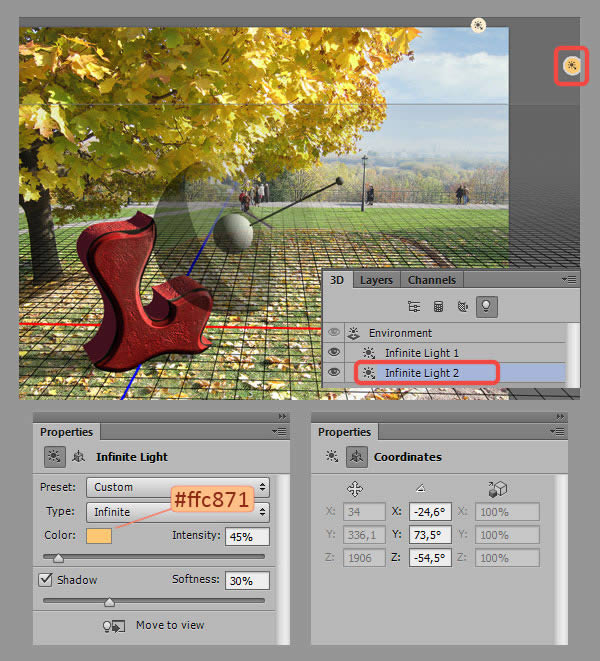This screenshot has width=600, height=661.
Task: Hide Infinite Light 1 with eye icon
Action: [x=334, y=353]
